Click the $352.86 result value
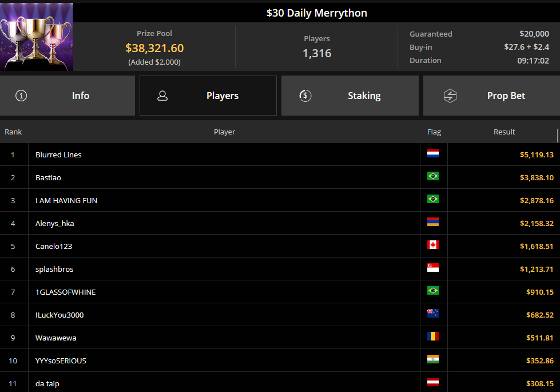560x392 pixels. click(540, 361)
